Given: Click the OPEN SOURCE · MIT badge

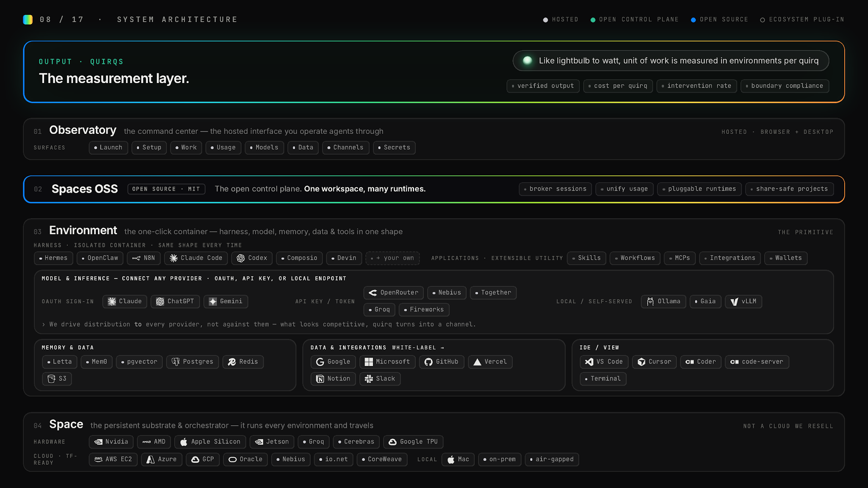Looking at the screenshot, I should pyautogui.click(x=166, y=189).
